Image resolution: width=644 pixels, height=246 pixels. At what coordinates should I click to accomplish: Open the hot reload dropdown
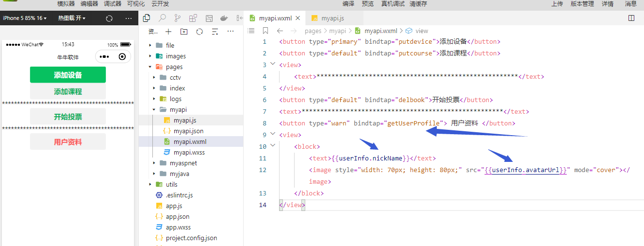point(72,18)
